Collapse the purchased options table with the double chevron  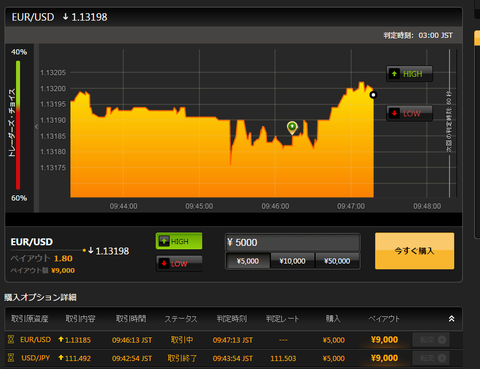pyautogui.click(x=451, y=319)
